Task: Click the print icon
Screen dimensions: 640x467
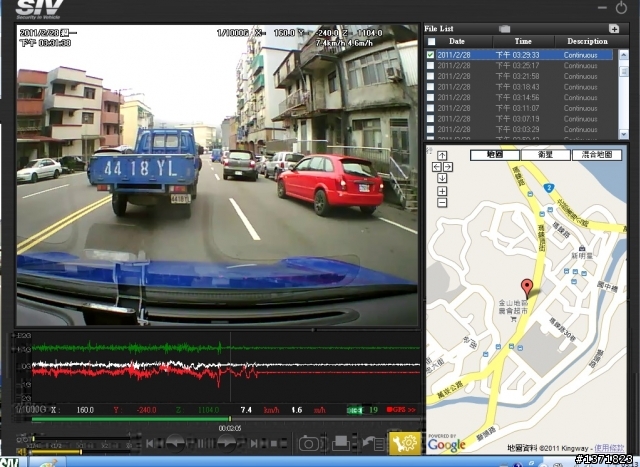Action: [341, 443]
